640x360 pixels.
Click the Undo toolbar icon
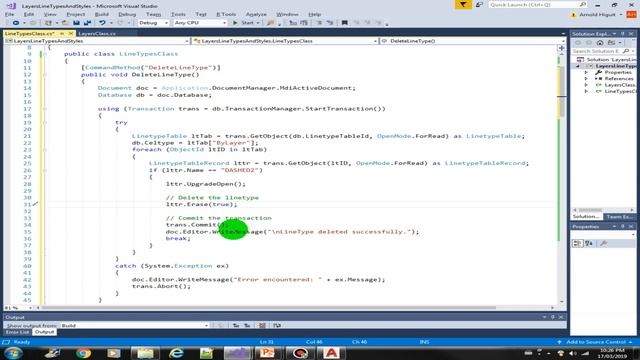(x=102, y=23)
